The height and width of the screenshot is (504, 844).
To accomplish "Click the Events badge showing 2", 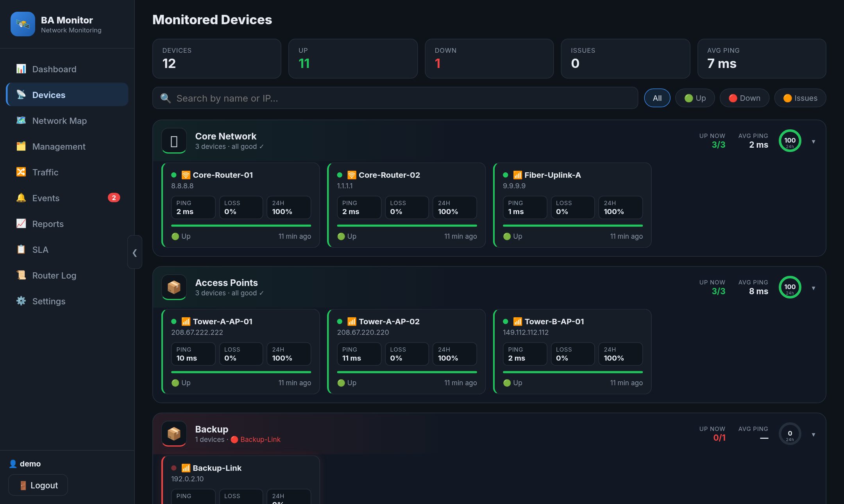I will point(114,198).
